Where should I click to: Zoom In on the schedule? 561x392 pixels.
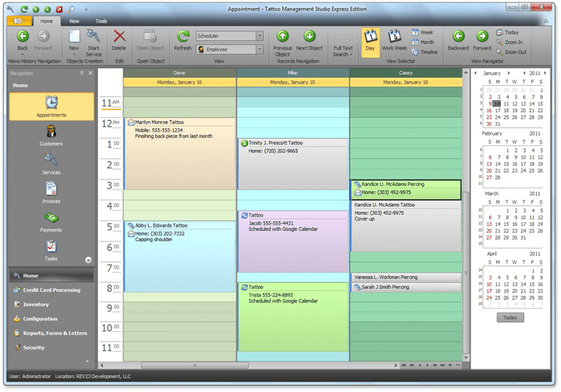[510, 42]
